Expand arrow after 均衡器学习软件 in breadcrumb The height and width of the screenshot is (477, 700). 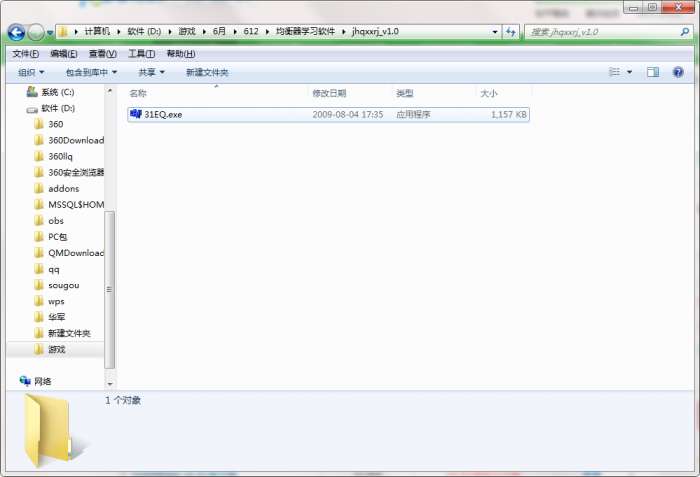[344, 32]
